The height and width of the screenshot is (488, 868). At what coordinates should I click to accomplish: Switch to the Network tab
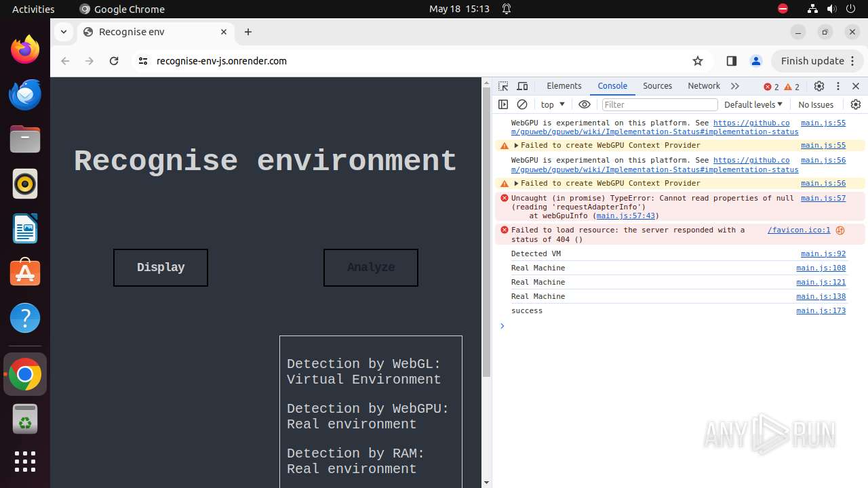704,86
